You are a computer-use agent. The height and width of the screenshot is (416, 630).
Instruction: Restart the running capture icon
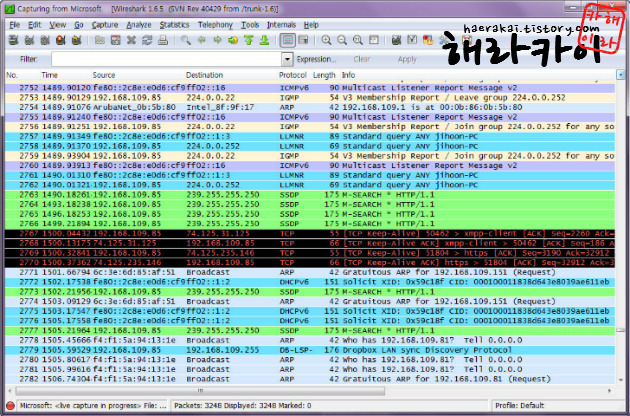[76, 40]
